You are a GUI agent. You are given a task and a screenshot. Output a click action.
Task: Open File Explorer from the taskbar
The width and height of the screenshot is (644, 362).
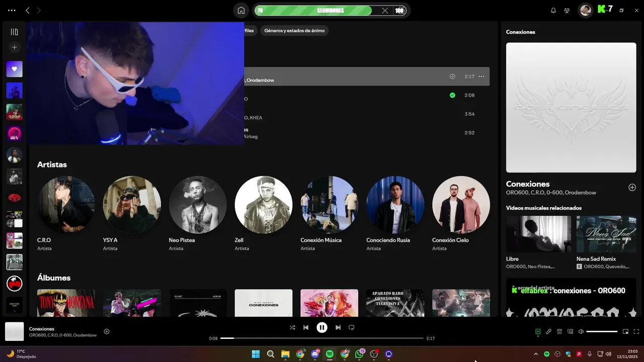[285, 354]
